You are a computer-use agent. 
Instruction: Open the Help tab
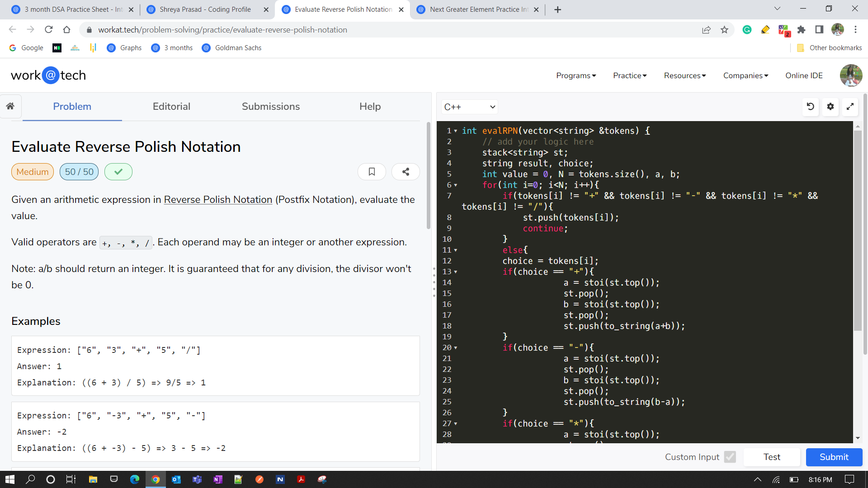click(x=370, y=107)
